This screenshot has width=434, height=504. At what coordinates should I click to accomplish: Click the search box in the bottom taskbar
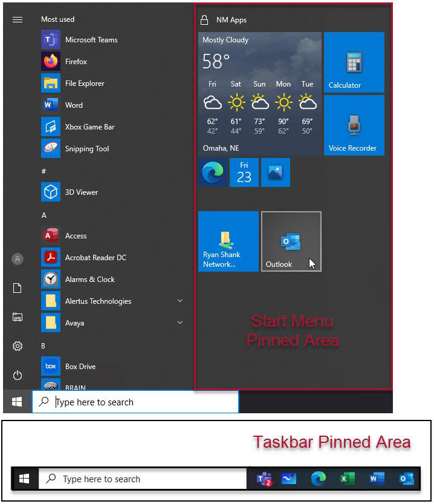pyautogui.click(x=143, y=479)
